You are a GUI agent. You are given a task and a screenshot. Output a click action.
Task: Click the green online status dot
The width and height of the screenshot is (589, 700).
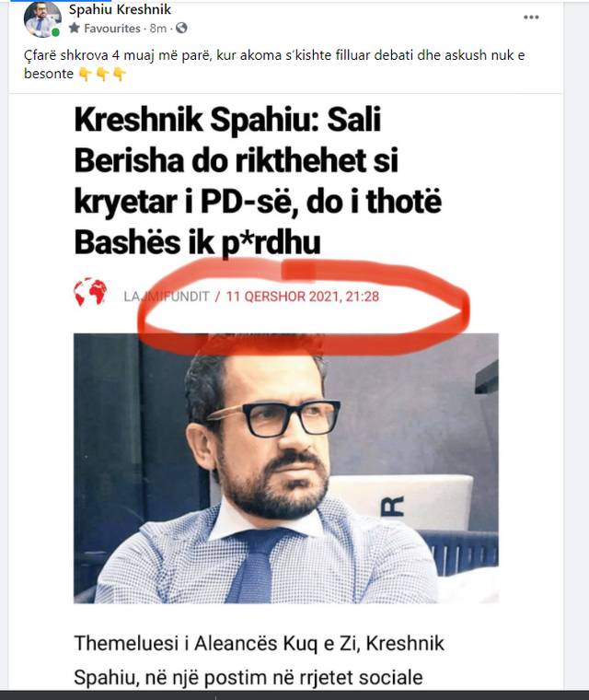55,32
